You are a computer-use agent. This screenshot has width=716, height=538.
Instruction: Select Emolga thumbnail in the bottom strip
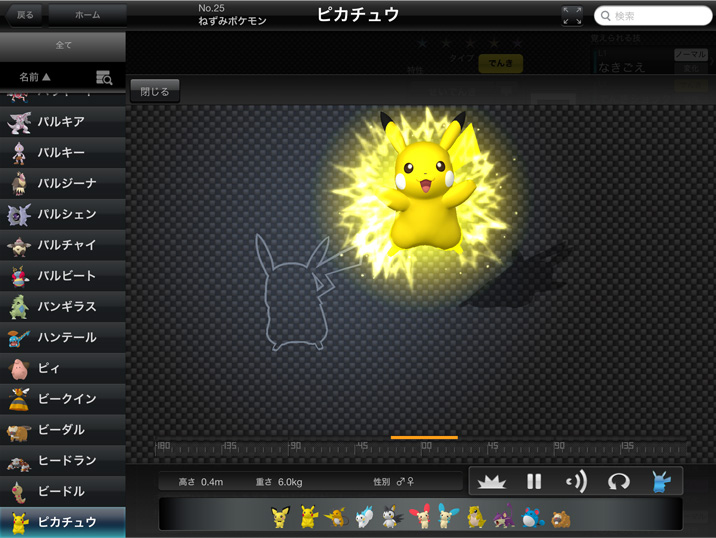coord(392,517)
